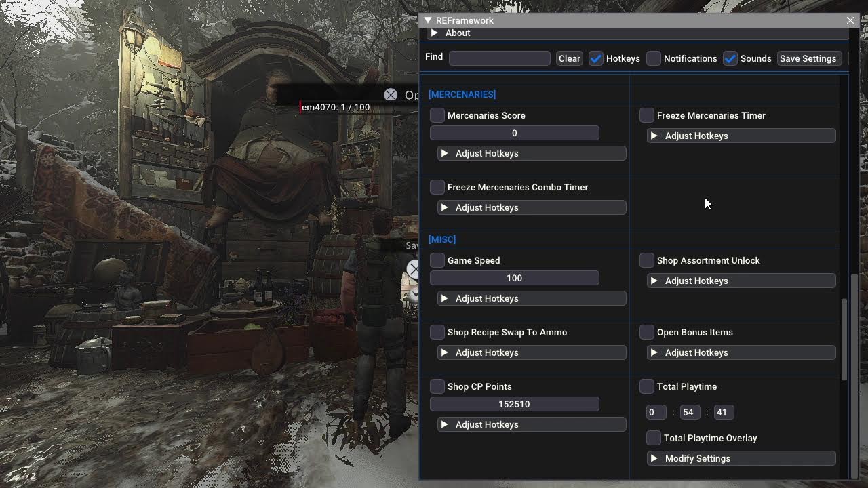Enable Shop Recipe Swap To Ammo
The width and height of the screenshot is (868, 488).
437,332
